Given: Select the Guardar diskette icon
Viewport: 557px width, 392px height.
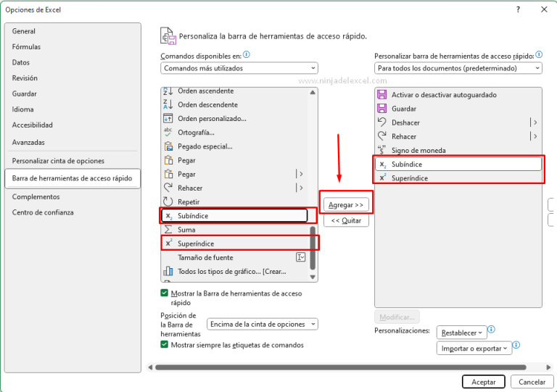Looking at the screenshot, I should click(x=382, y=108).
